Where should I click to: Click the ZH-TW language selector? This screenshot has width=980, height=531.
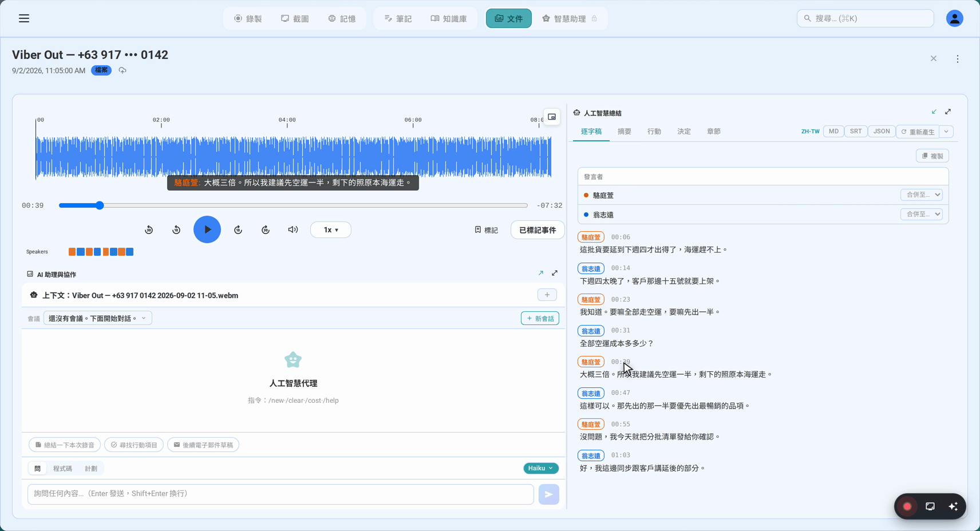point(810,132)
